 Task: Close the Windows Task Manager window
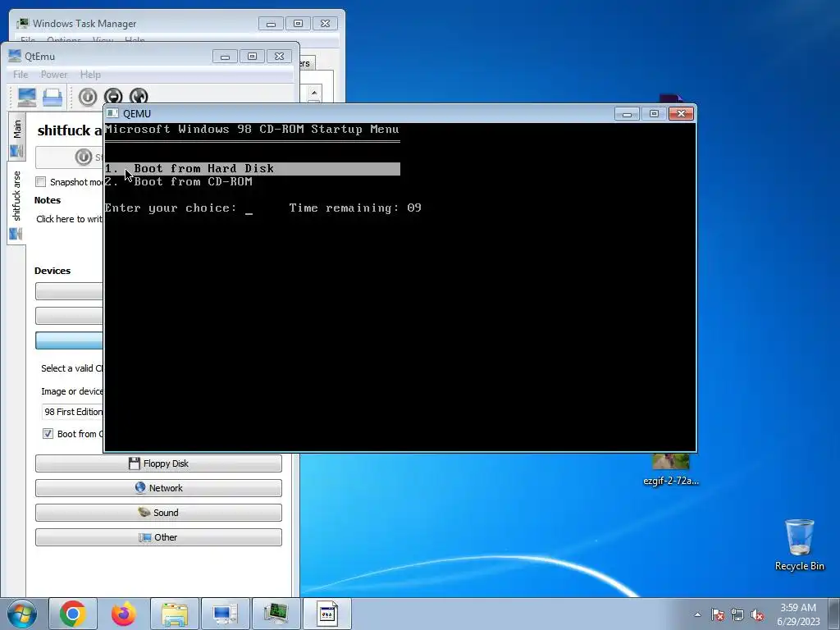(x=325, y=24)
